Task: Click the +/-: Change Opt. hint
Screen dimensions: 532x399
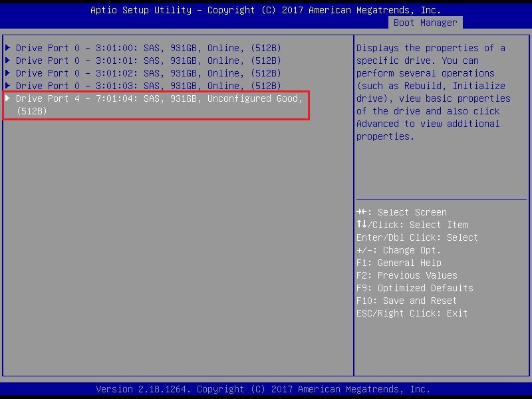Action: tap(398, 250)
